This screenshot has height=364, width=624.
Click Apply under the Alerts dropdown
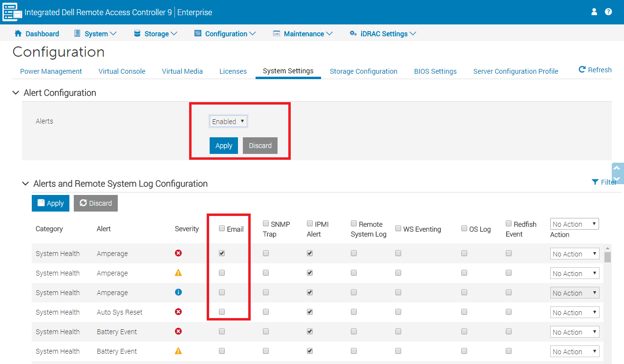224,146
